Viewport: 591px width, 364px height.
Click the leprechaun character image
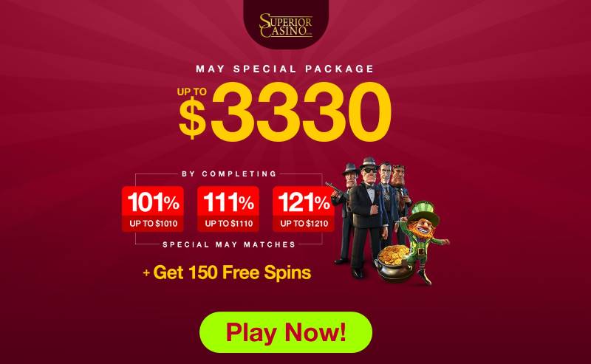(424, 241)
